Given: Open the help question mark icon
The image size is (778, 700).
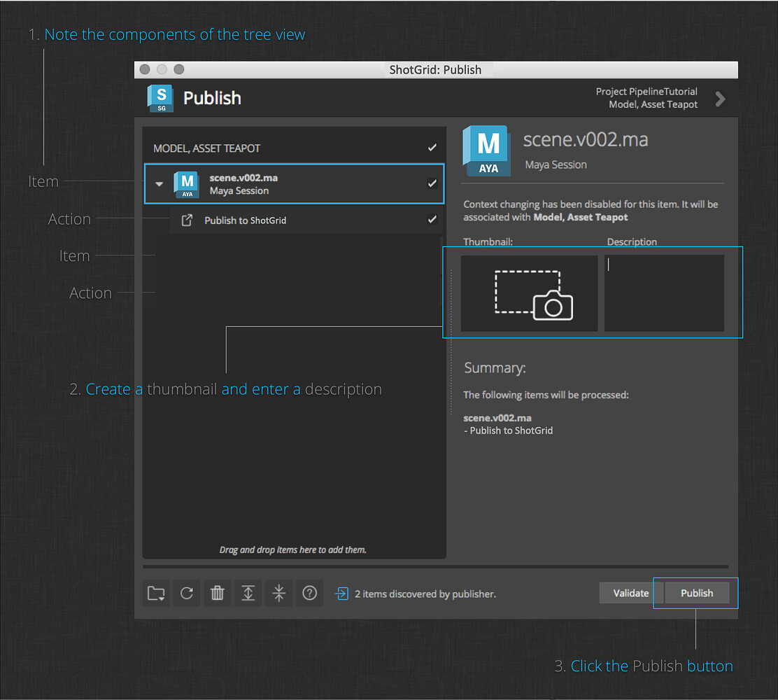Looking at the screenshot, I should tap(310, 594).
